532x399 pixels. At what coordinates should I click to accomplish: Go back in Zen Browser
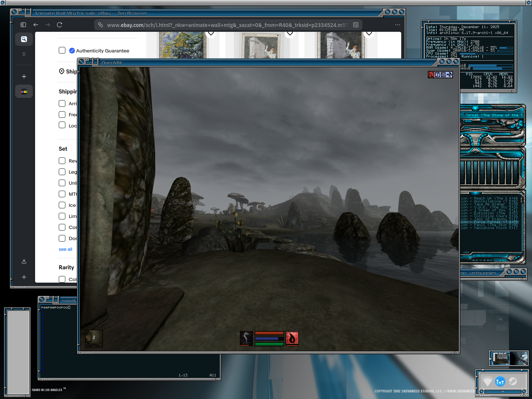(x=36, y=25)
